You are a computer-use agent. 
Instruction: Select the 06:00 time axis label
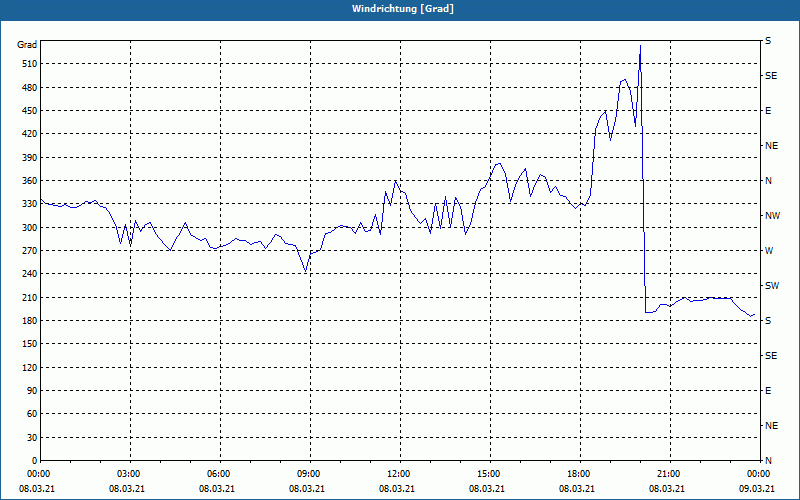click(x=218, y=474)
